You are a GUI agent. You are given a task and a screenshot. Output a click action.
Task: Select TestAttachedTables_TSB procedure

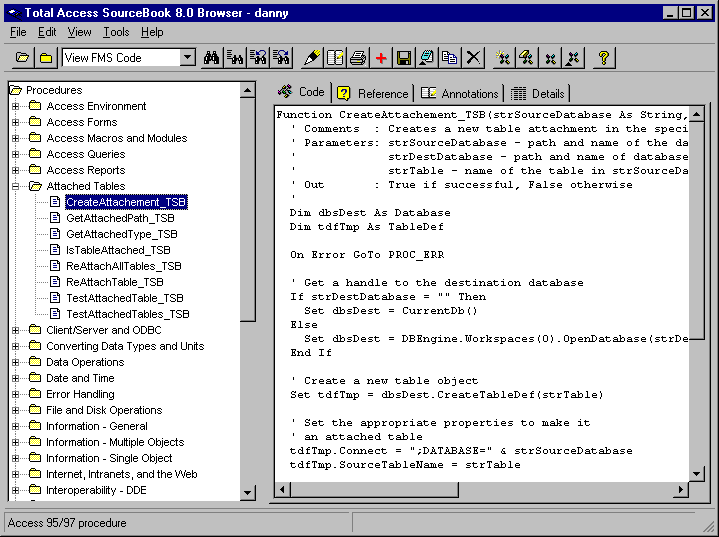pyautogui.click(x=127, y=315)
